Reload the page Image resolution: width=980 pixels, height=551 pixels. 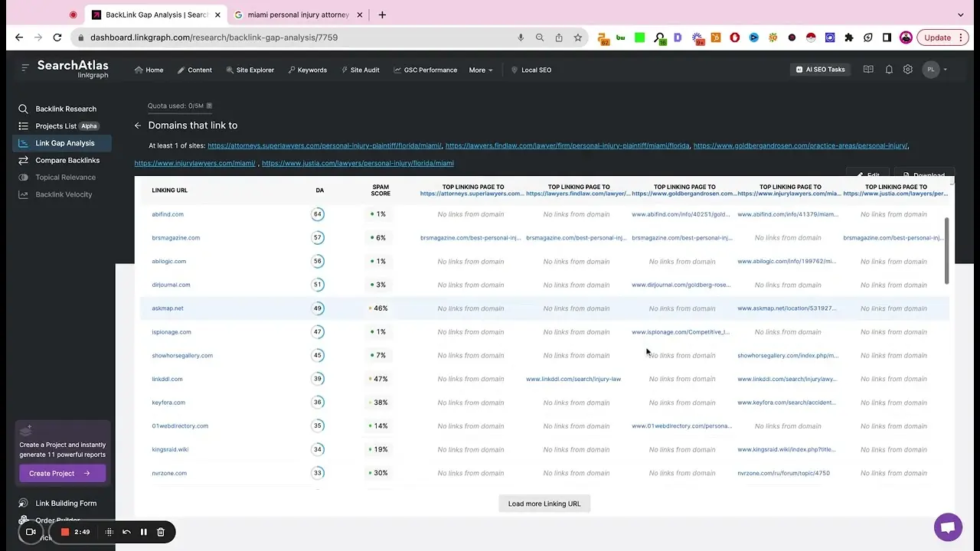pyautogui.click(x=57, y=37)
